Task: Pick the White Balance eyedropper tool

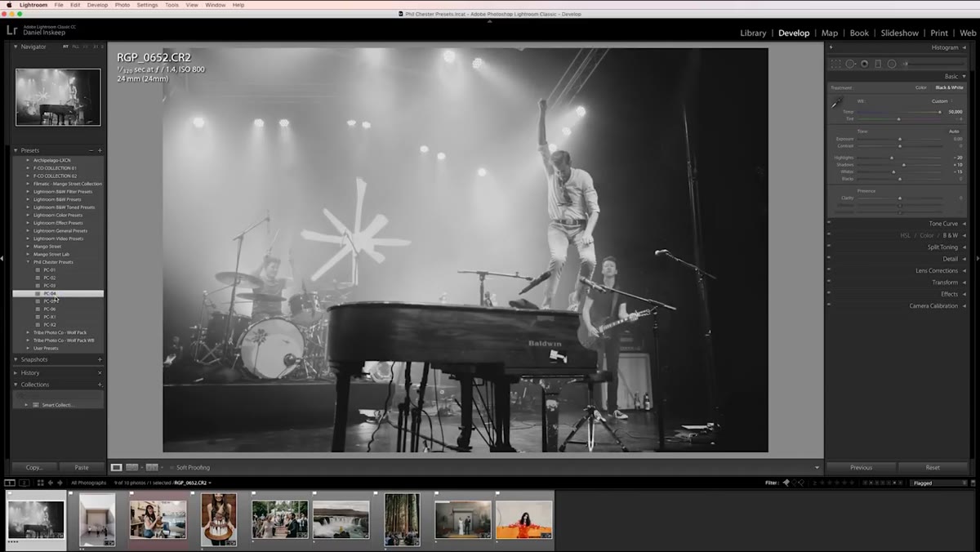Action: point(837,103)
